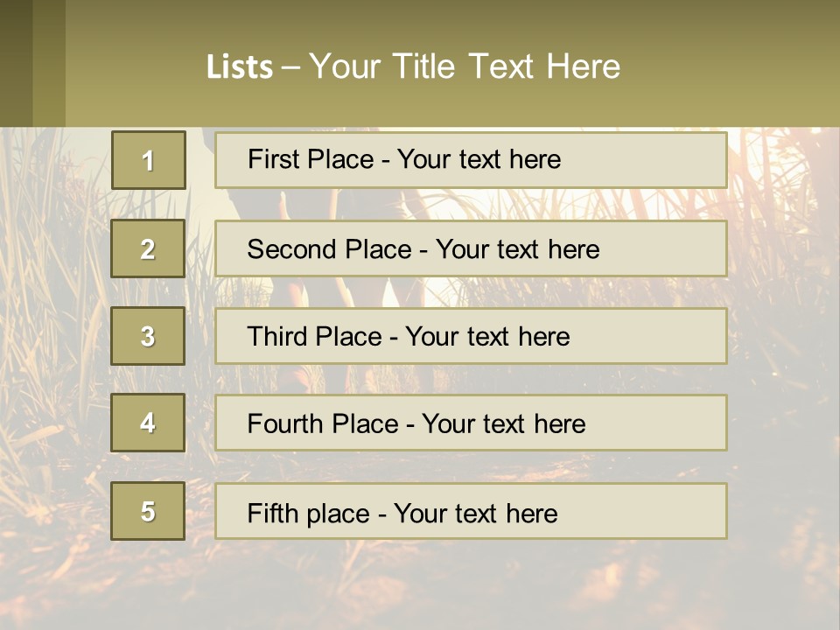The height and width of the screenshot is (630, 840).
Task: Click the number 1 box
Action: [149, 160]
